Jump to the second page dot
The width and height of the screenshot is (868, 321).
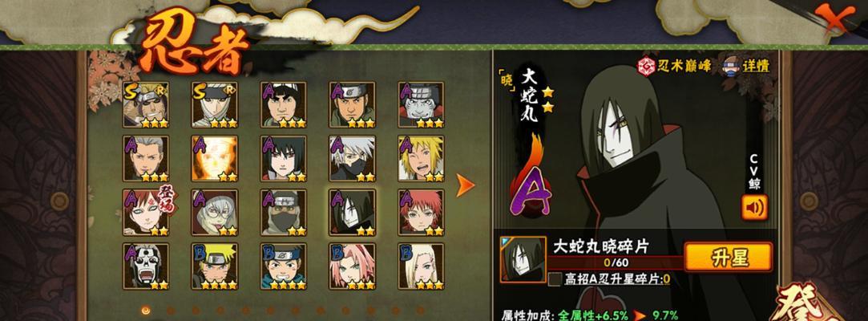171,311
